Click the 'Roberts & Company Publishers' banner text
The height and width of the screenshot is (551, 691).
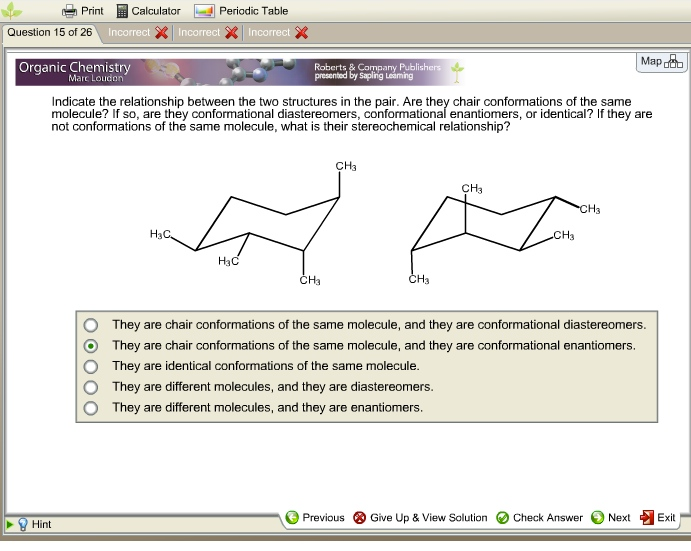[x=377, y=67]
